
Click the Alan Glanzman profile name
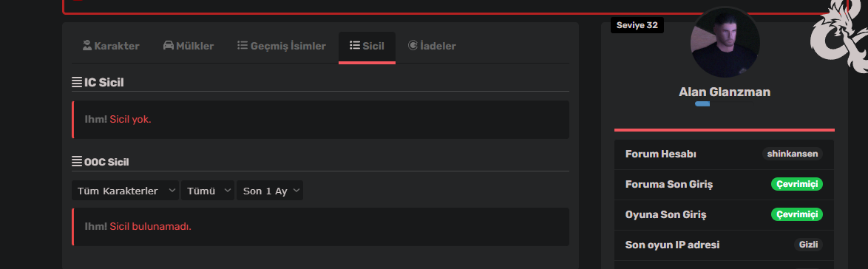pyautogui.click(x=724, y=92)
